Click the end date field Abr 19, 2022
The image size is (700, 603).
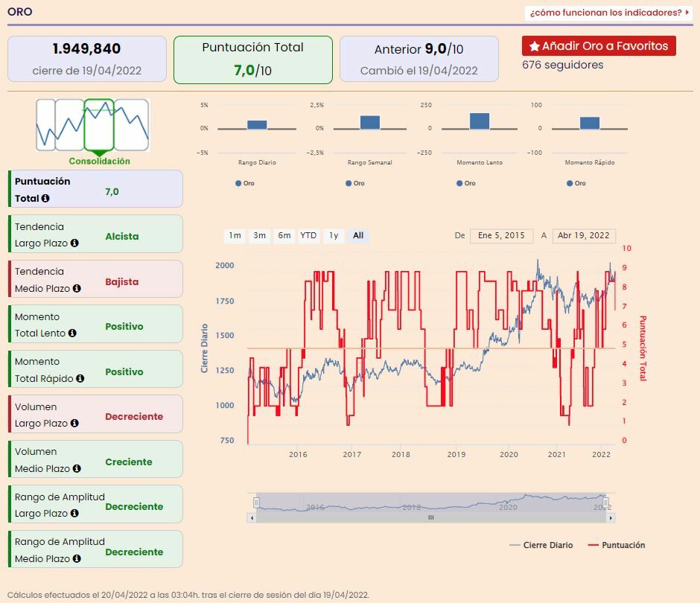click(x=584, y=236)
